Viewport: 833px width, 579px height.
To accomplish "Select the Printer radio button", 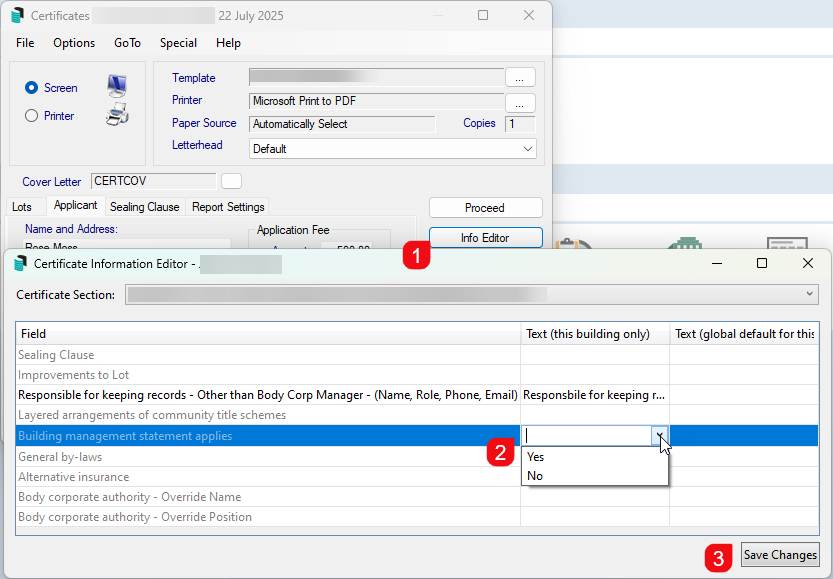I will tap(31, 116).
